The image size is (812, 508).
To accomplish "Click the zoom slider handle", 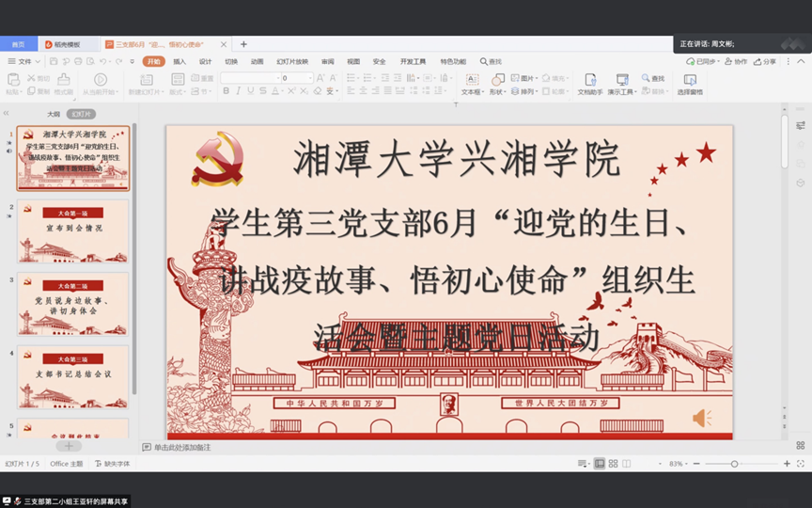I will tap(734, 464).
